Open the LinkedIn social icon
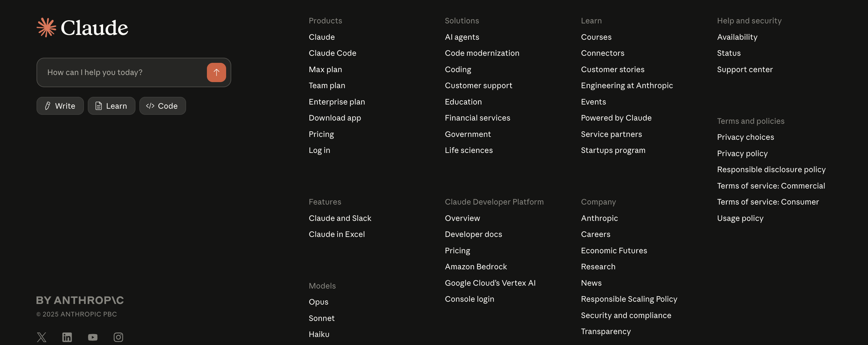868x345 pixels. [67, 337]
